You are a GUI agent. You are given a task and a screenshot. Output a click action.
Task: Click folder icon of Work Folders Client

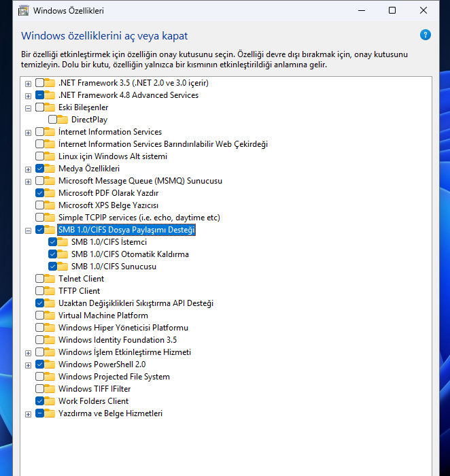(x=50, y=401)
